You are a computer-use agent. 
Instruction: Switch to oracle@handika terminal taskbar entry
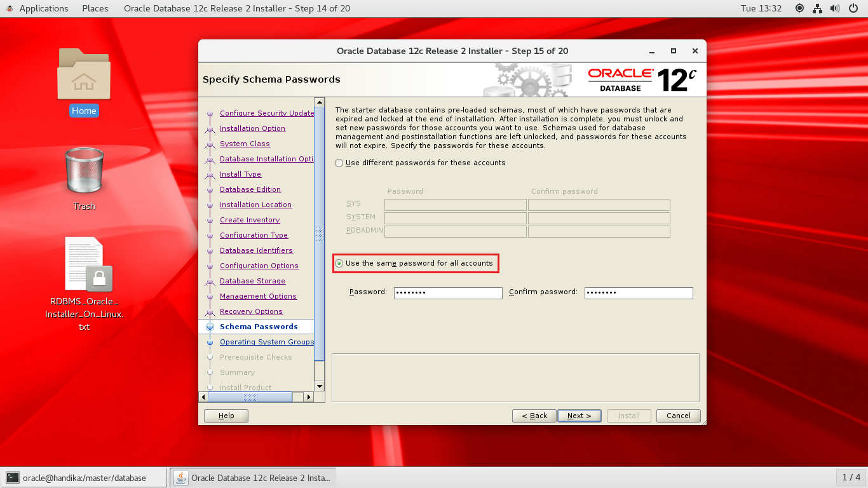85,478
